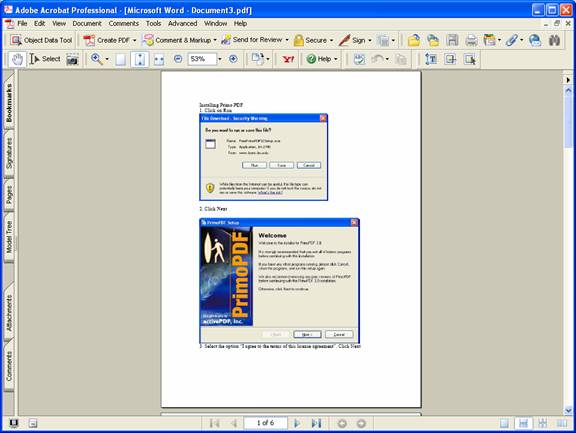Open the Zoom tool options arrow
The height and width of the screenshot is (433, 576).
click(x=107, y=59)
